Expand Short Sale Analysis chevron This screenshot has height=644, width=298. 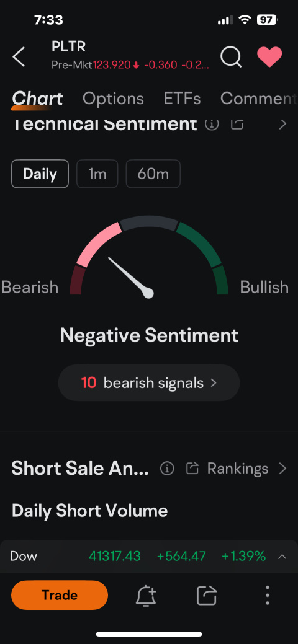pos(282,468)
